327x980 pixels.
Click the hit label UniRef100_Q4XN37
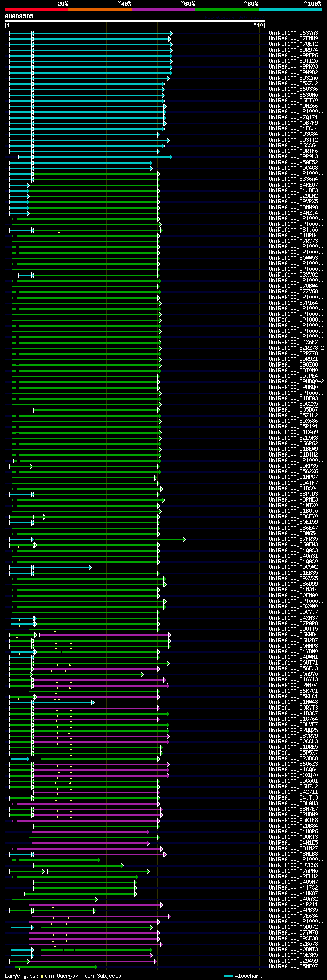[x=293, y=618]
